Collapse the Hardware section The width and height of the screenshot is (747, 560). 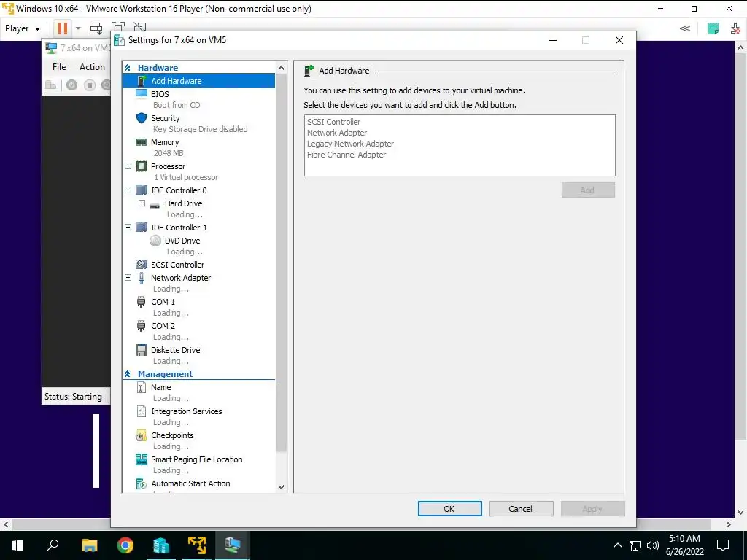coord(127,68)
